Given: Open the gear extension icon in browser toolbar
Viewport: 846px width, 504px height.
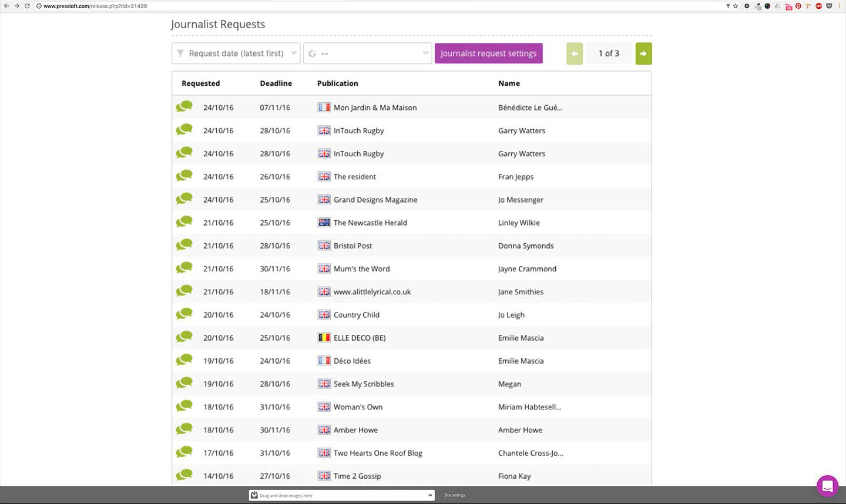Looking at the screenshot, I should click(x=747, y=6).
